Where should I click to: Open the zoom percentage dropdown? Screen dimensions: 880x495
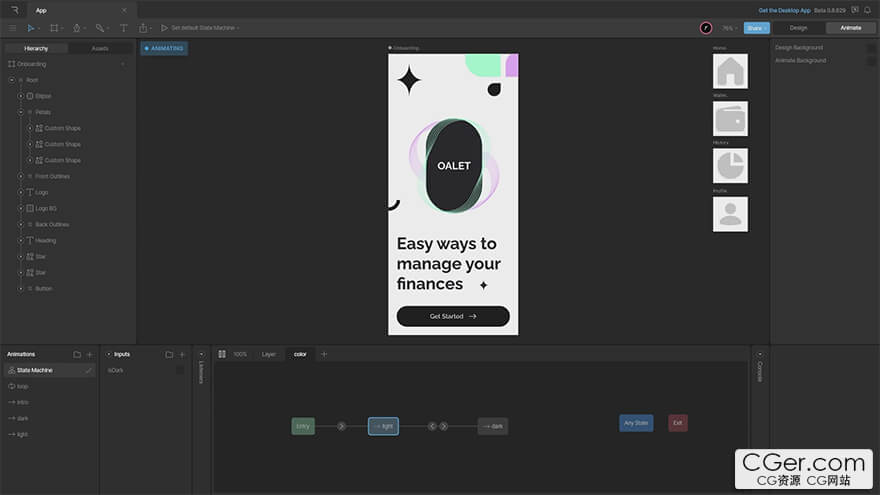tap(728, 28)
